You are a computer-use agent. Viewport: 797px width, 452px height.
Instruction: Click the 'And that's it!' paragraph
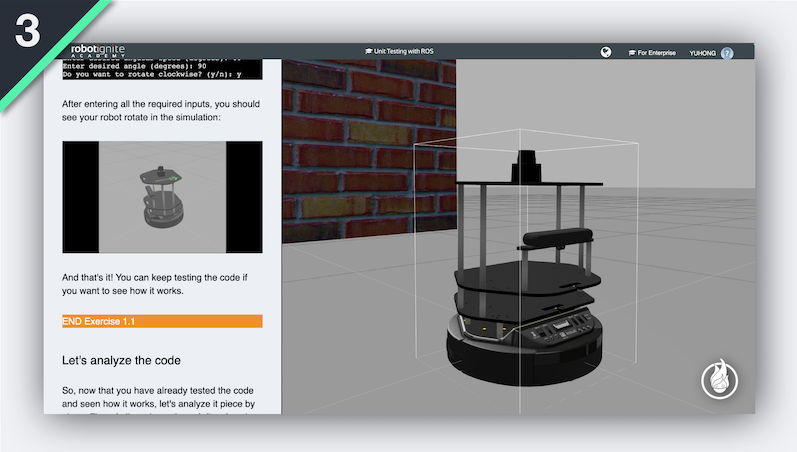155,284
